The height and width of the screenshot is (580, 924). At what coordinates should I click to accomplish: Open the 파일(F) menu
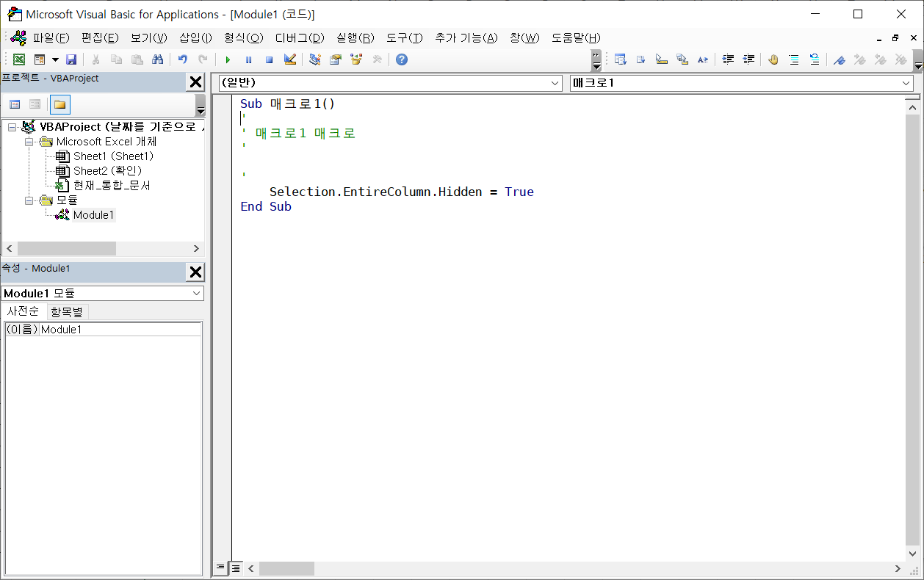coord(51,37)
